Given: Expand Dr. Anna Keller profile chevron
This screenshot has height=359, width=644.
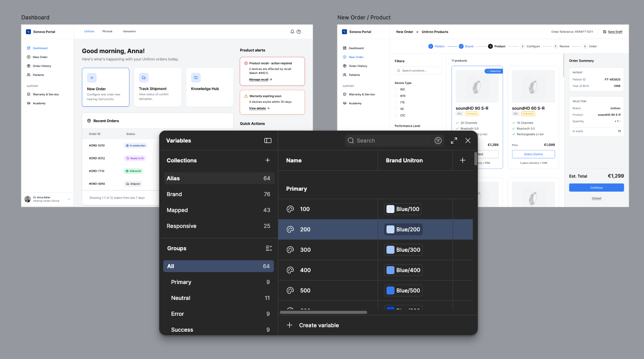Looking at the screenshot, I should coord(68,199).
